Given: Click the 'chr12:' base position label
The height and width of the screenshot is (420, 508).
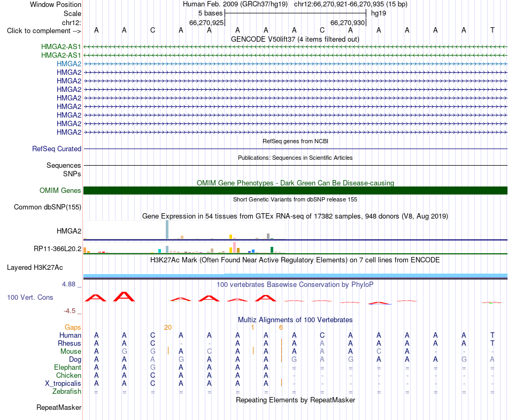Looking at the screenshot, I should coord(71,22).
